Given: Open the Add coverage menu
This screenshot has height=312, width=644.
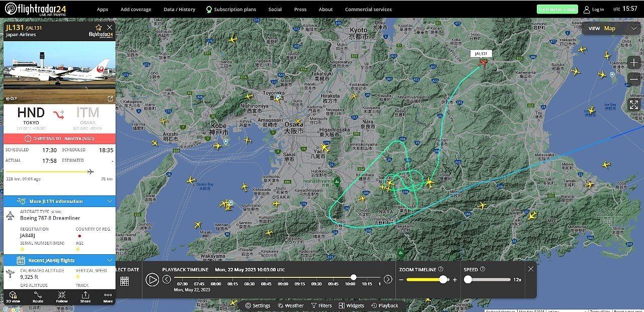Looking at the screenshot, I should [136, 9].
